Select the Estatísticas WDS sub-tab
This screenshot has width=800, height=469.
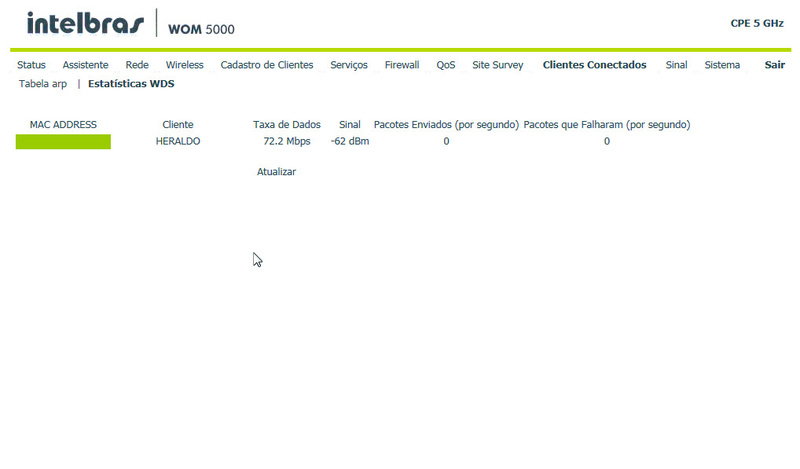[131, 84]
